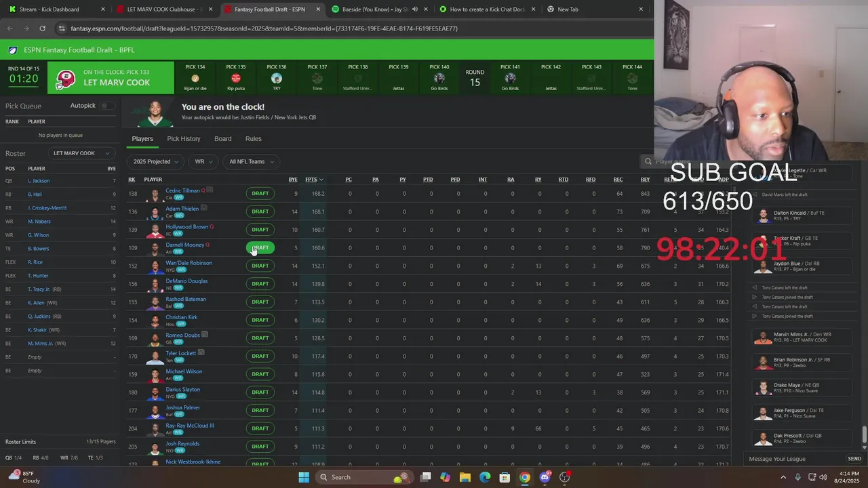
Task: Reload the browser page
Action: (x=42, y=28)
